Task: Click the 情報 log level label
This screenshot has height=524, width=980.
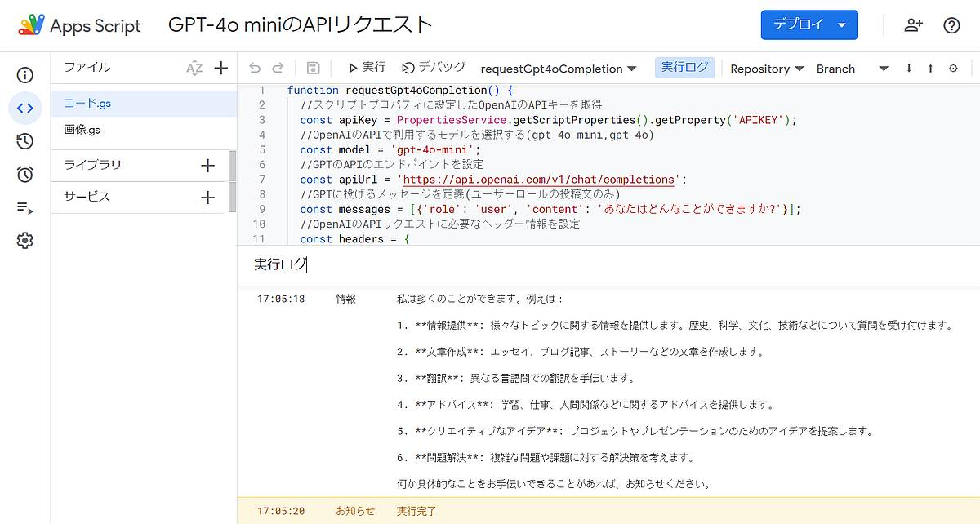Action: click(x=346, y=299)
